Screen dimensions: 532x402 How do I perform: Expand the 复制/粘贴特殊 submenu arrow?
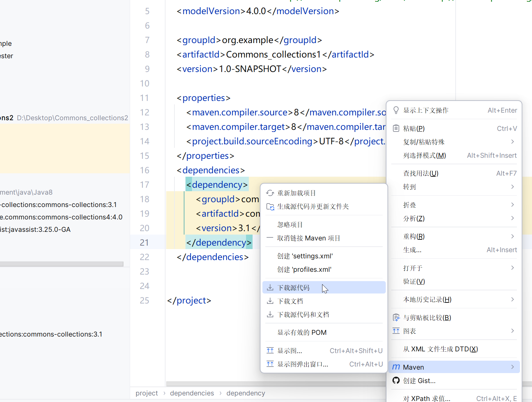(x=512, y=142)
